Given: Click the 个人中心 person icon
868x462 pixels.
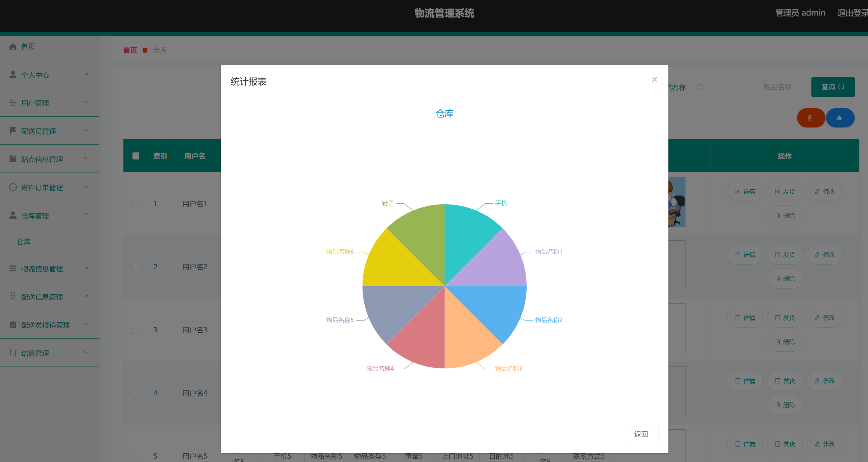Looking at the screenshot, I should click(x=13, y=75).
